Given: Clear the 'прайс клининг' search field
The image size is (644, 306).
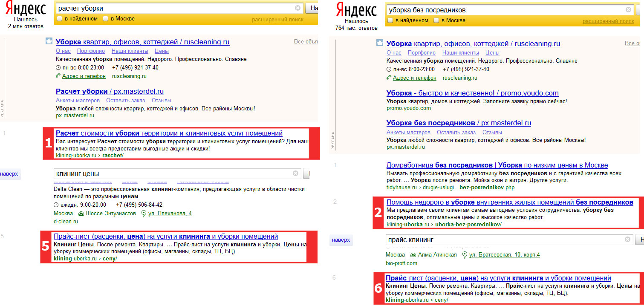Looking at the screenshot, I should (x=627, y=240).
